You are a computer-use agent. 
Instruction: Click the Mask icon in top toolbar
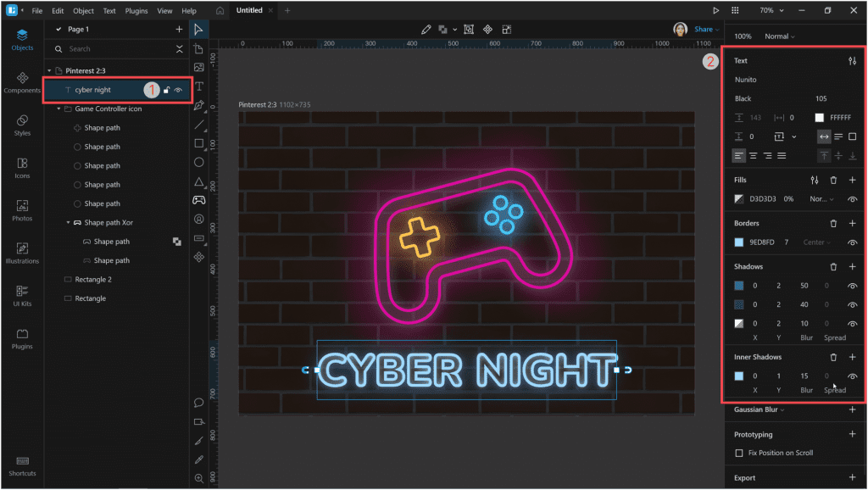pyautogui.click(x=468, y=30)
